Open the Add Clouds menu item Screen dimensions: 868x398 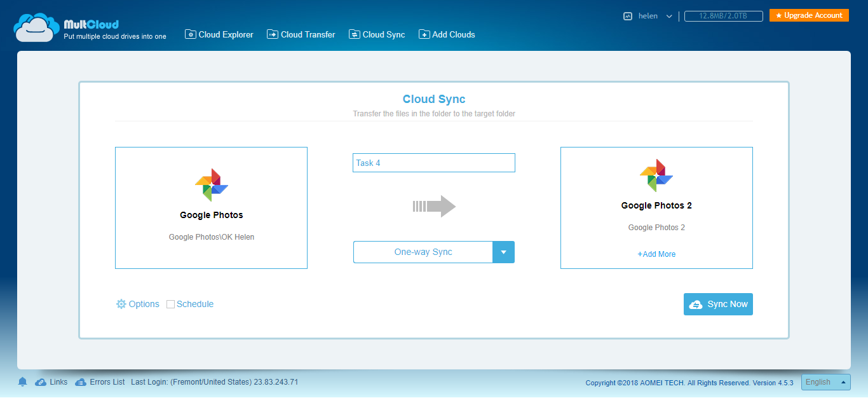click(x=447, y=35)
